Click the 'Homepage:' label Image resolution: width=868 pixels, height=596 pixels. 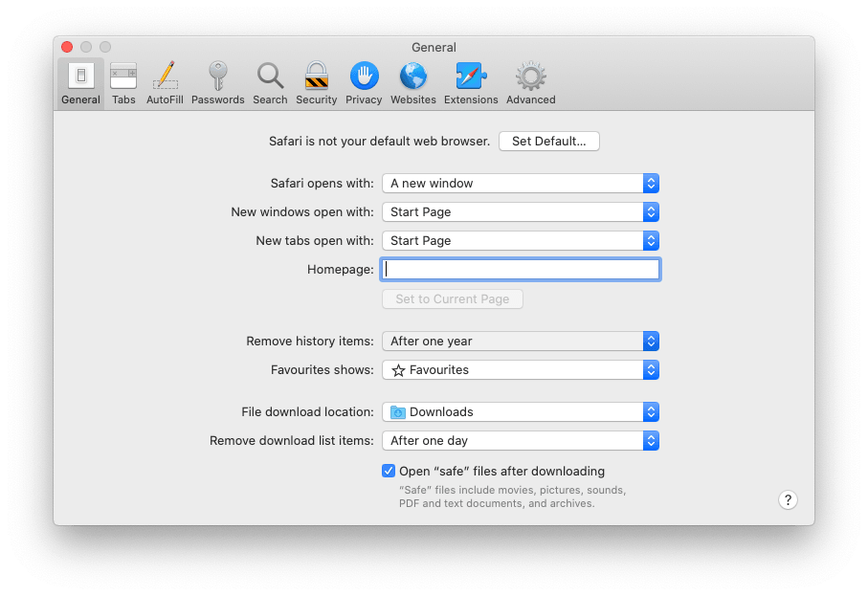(x=341, y=270)
